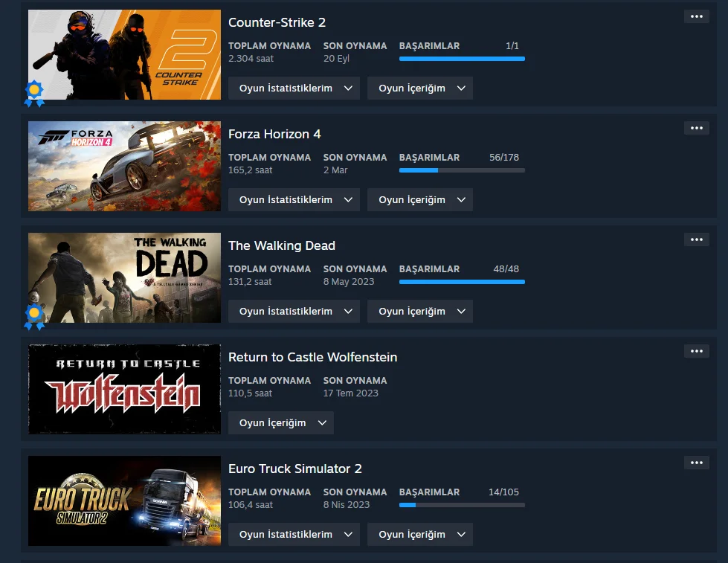Expand Oyun İçeriğim for The Walking Dead

pos(419,311)
